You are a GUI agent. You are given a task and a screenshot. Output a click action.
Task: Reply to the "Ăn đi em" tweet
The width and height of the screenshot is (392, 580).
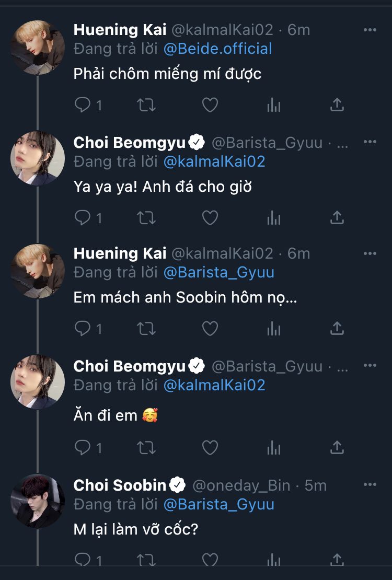pos(83,447)
